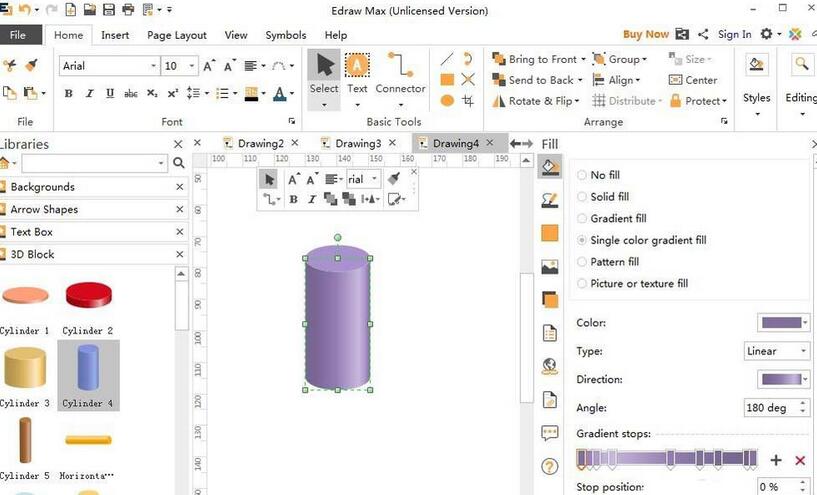This screenshot has height=495, width=817.
Task: Click the Bold formatting icon
Action: [68, 94]
